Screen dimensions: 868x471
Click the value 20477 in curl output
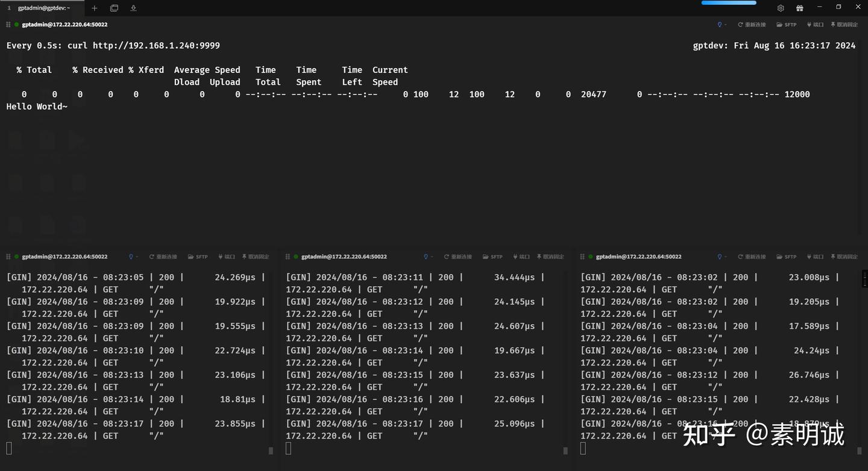(x=594, y=95)
